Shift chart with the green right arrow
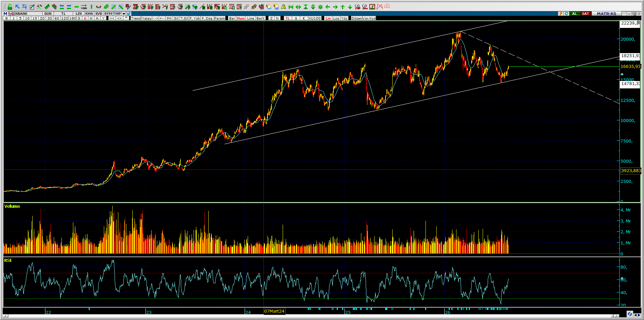This screenshot has height=320, width=644. (335, 7)
